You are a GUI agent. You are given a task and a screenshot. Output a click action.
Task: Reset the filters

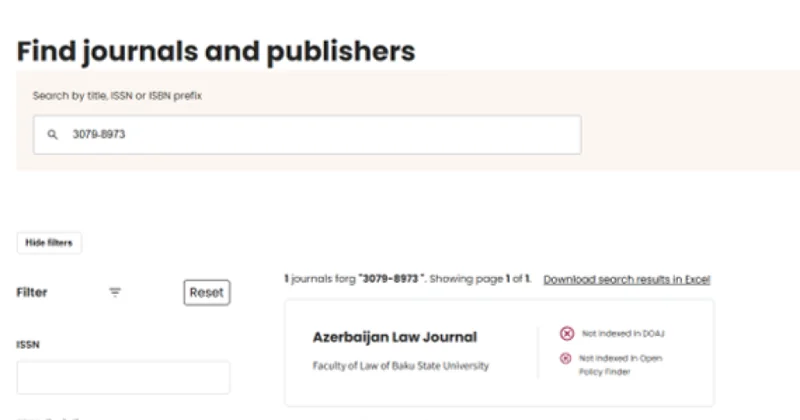coord(207,292)
